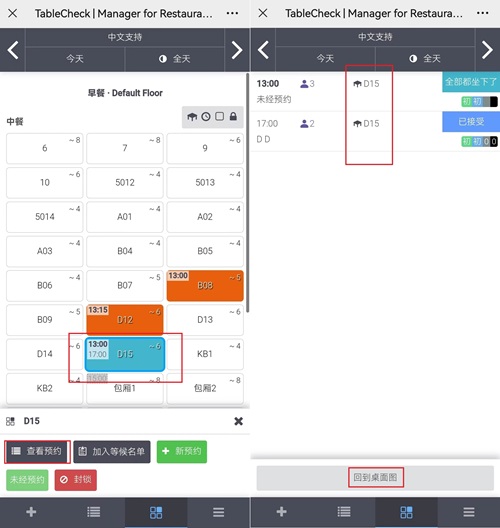Viewport: 500px width, 528px height.
Task: Open the three-dots menu of left window
Action: click(x=232, y=13)
